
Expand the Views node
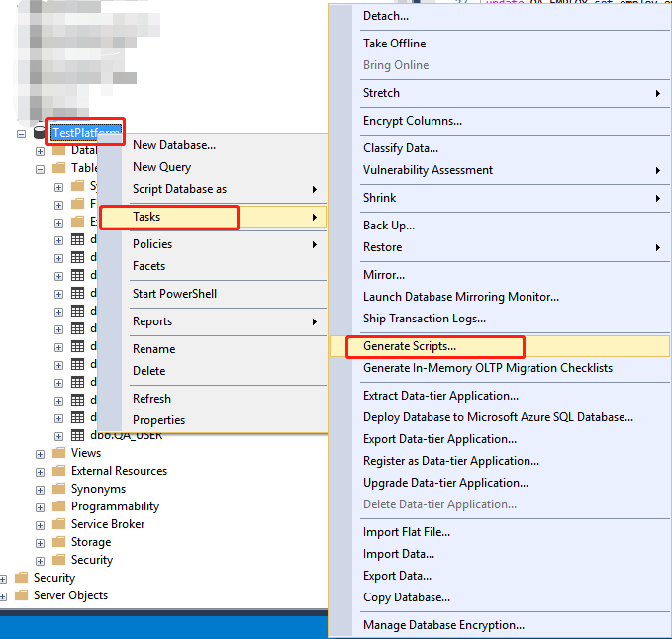click(40, 454)
